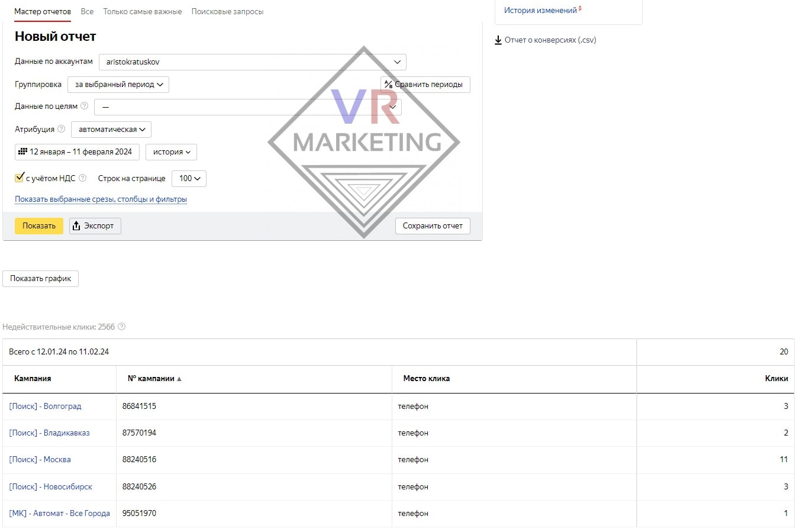Click campaign number 88240516

tap(139, 460)
